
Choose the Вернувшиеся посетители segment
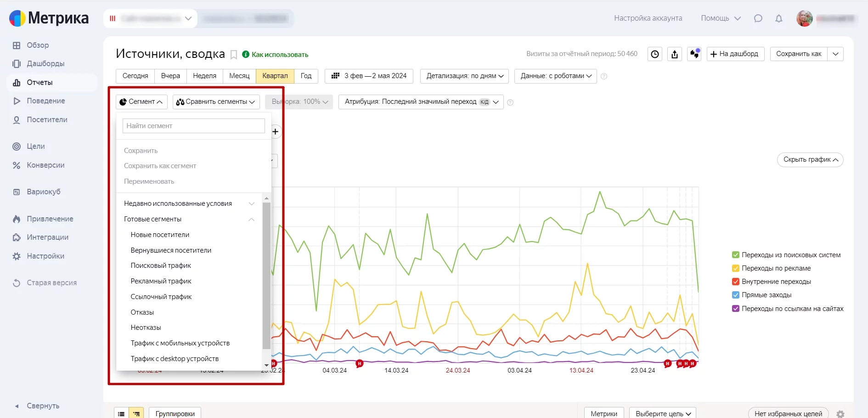(x=171, y=250)
